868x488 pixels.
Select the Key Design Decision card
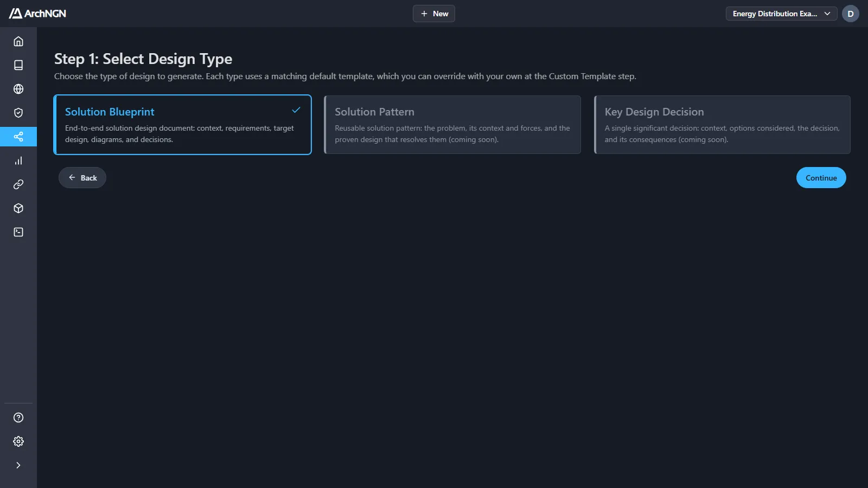pyautogui.click(x=722, y=125)
